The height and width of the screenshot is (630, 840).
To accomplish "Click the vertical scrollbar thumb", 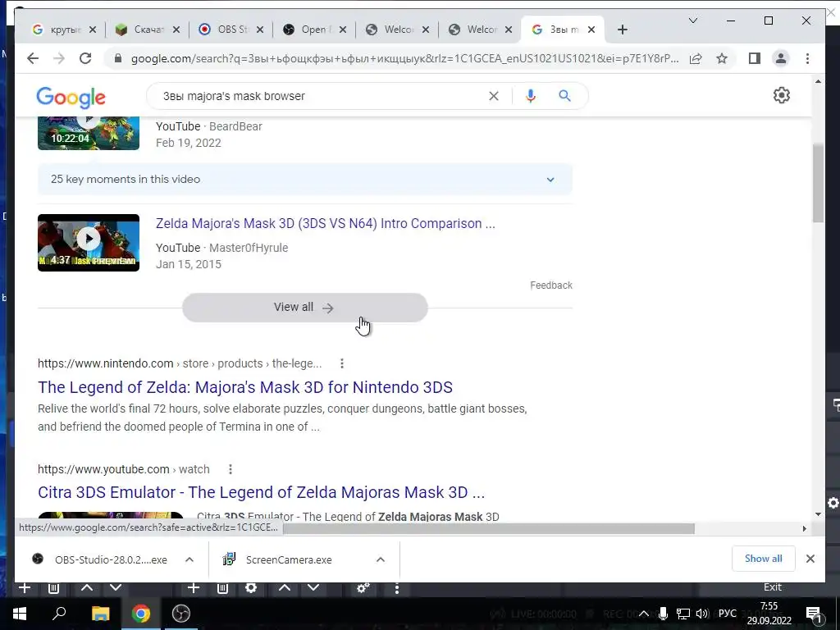I will tap(818, 182).
